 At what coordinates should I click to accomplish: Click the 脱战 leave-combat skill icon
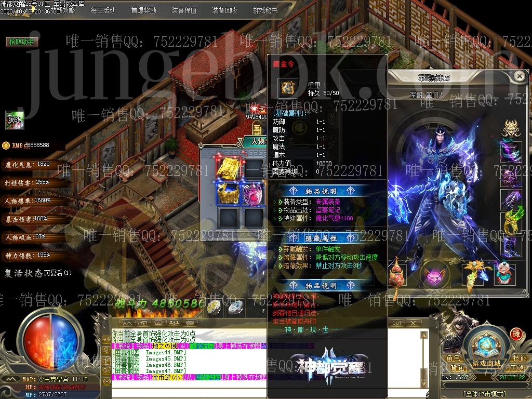point(14,120)
